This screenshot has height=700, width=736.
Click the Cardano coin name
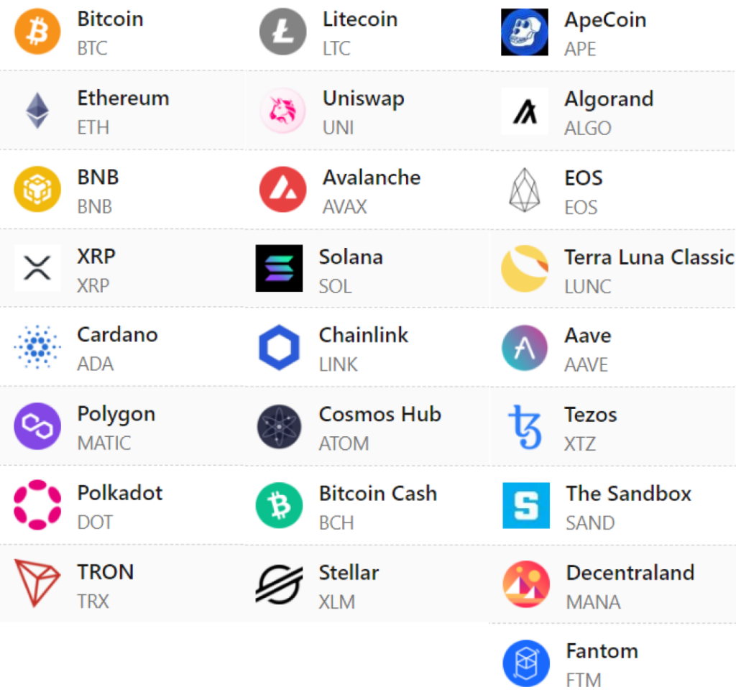[x=117, y=335]
